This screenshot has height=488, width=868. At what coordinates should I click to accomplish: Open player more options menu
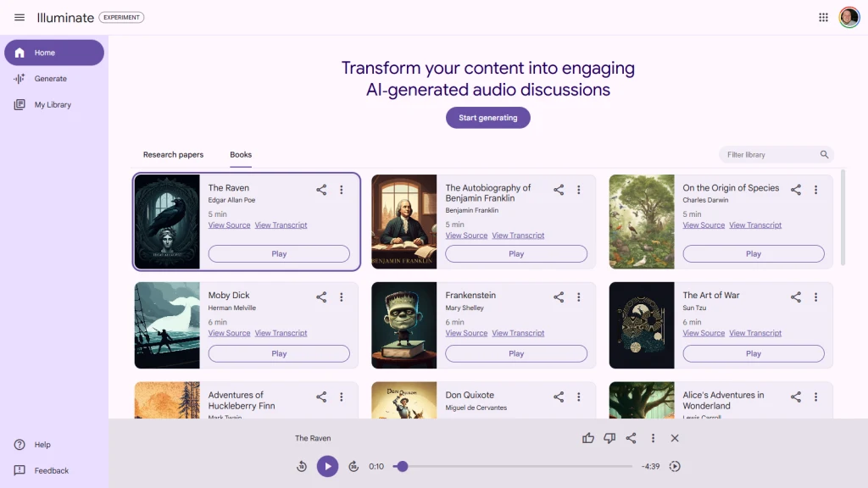[x=653, y=438]
